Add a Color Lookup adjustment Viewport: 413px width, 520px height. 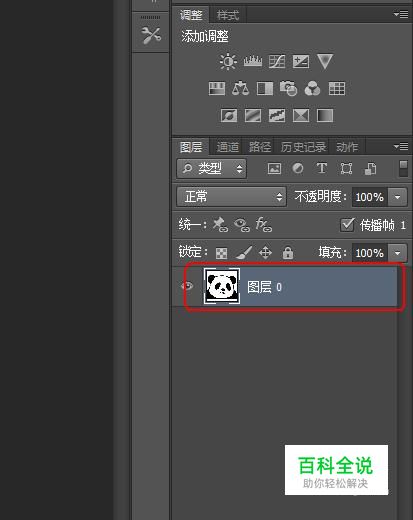pyautogui.click(x=337, y=89)
